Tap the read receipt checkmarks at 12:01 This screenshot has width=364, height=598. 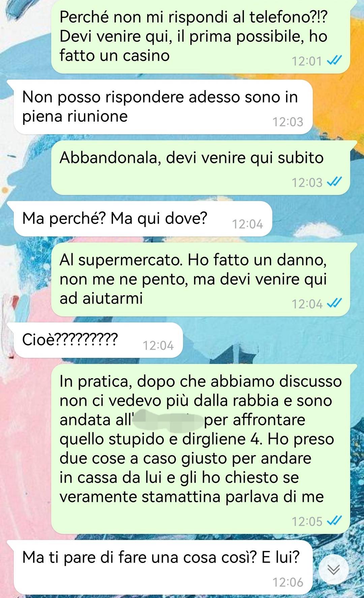(334, 61)
